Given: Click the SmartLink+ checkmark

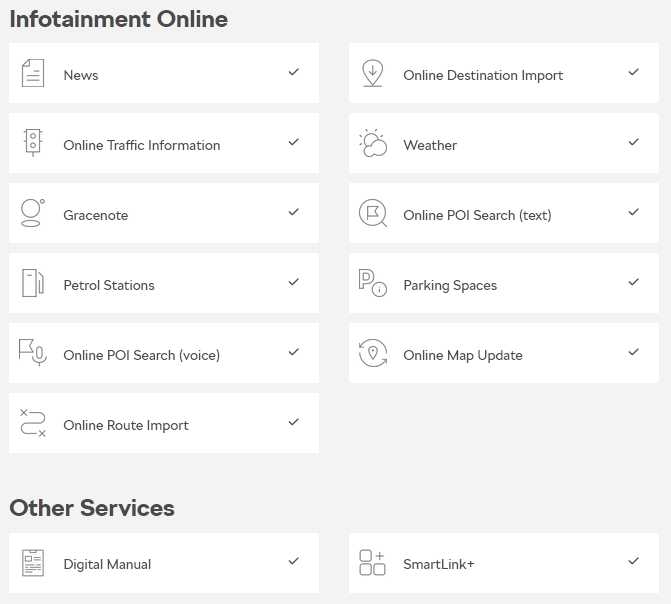Looking at the screenshot, I should click(634, 561).
